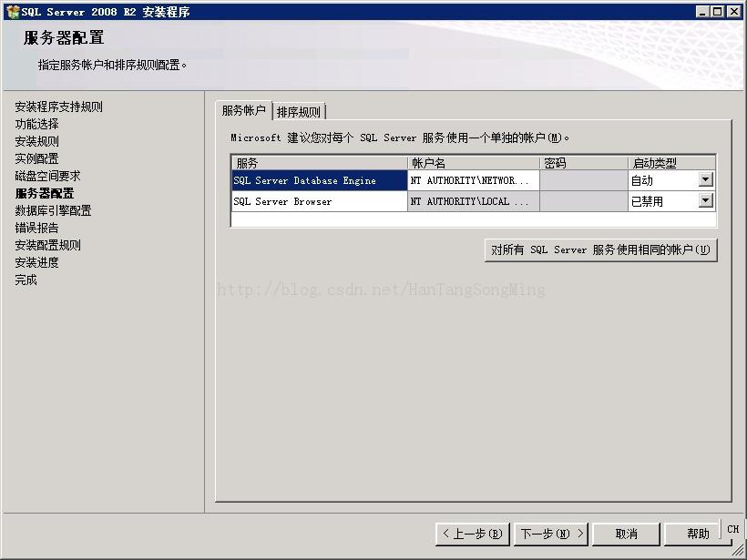Click the 帐户名 column header

(474, 163)
